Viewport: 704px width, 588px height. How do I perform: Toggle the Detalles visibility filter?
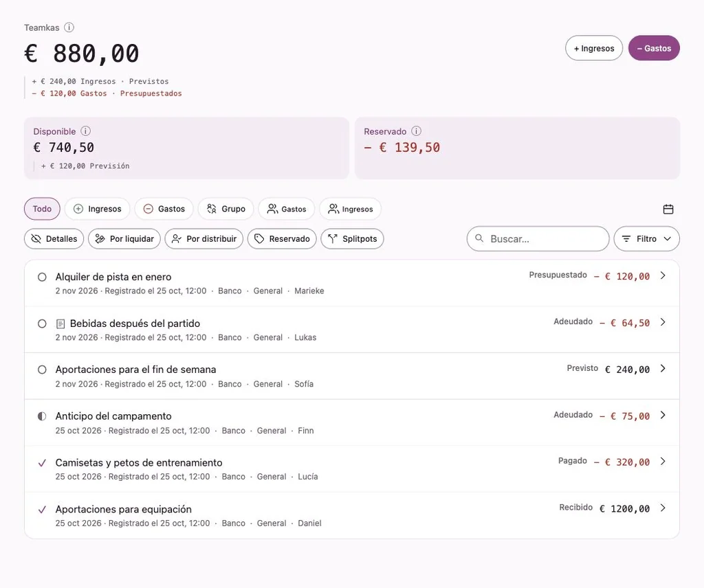[x=54, y=238]
